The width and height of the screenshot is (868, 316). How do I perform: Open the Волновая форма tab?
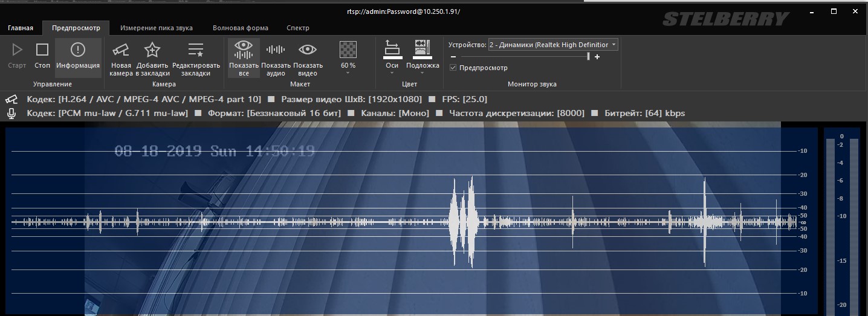pyautogui.click(x=241, y=28)
